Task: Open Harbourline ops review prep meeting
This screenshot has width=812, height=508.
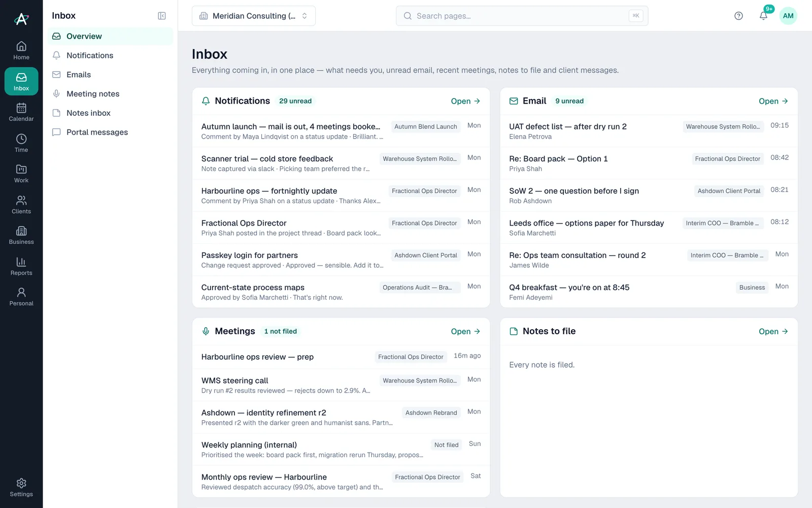Action: point(341,357)
